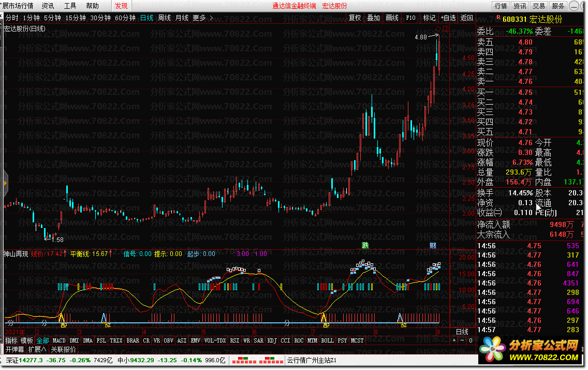Viewport: 588px width, 370px height.
Task: Expand the left side panel arrow handle
Action: coord(5,183)
